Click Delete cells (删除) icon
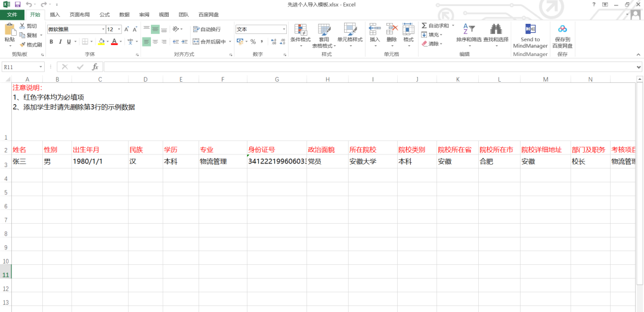Viewport: 644px width, 312px height. point(392,29)
